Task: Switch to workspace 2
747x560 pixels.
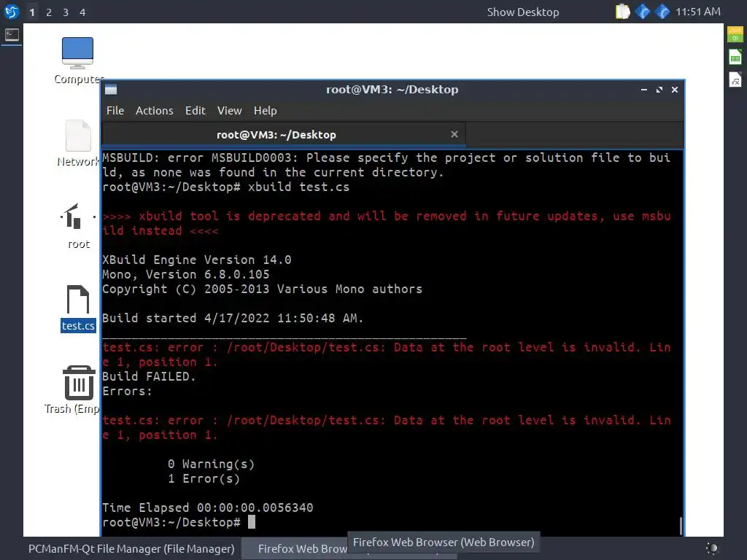Action: [x=49, y=12]
